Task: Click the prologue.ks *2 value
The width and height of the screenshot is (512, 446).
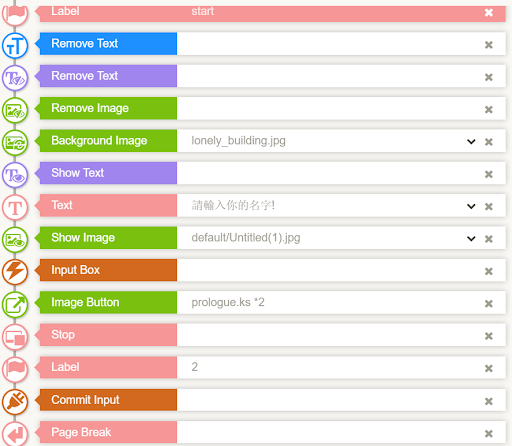Action: coord(228,302)
